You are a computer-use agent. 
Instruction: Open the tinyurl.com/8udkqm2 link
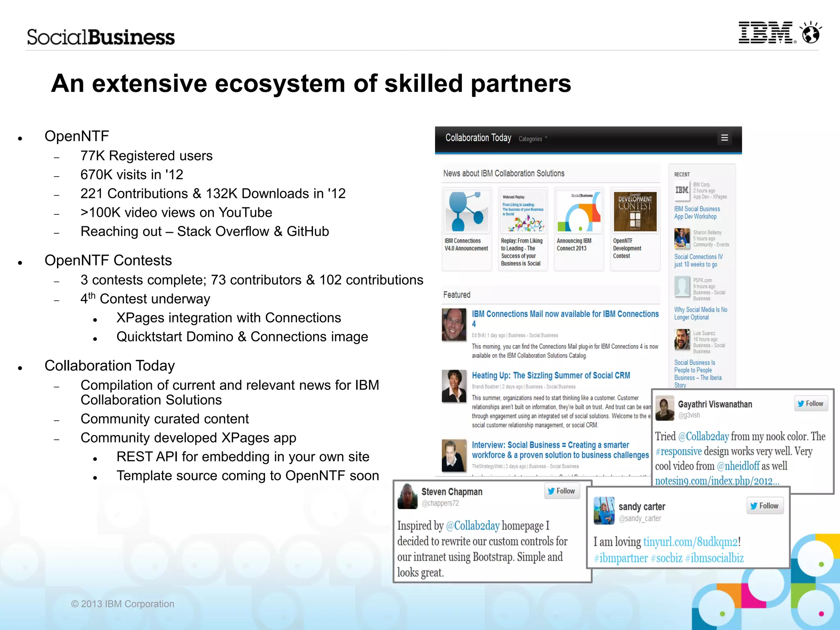691,542
